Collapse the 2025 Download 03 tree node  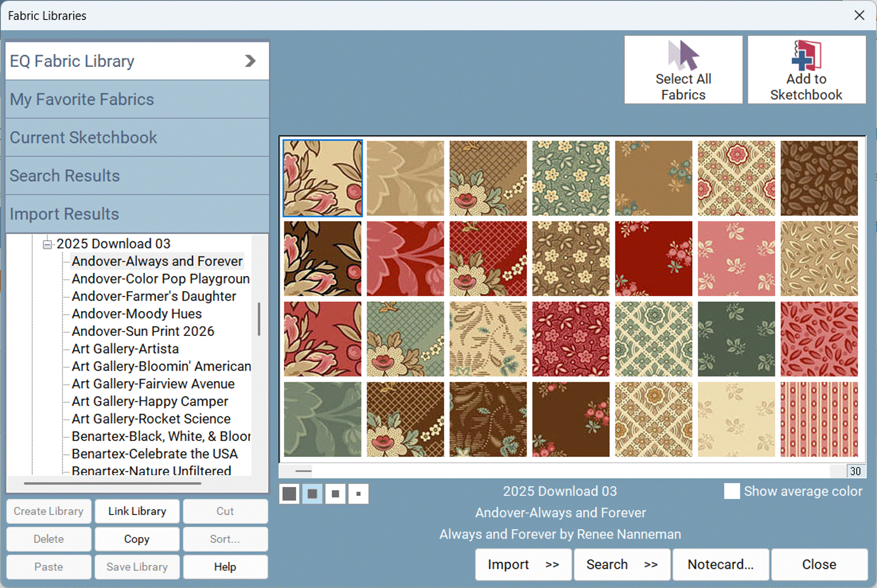tap(47, 244)
